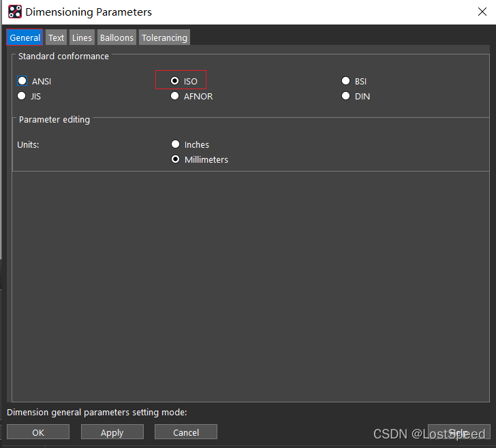Go to the Tolerancing tab
Screen dimensions: 496x448
tap(164, 37)
